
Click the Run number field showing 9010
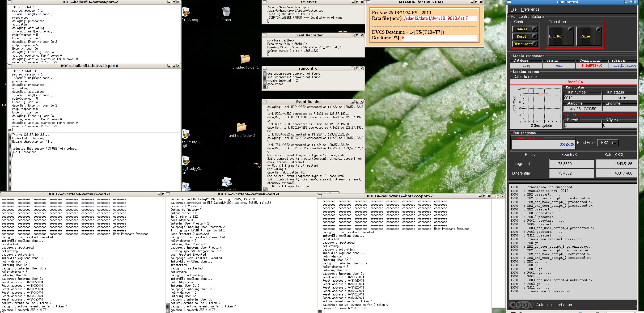(x=582, y=98)
